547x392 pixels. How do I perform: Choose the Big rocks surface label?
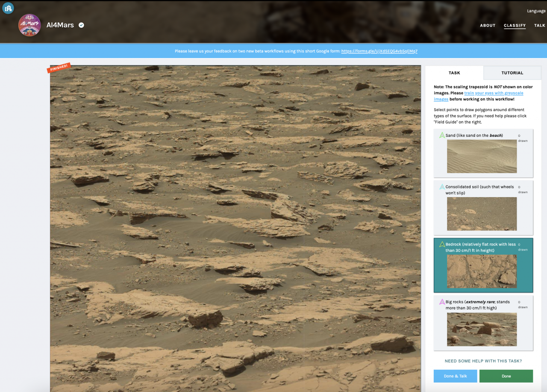tap(477, 305)
